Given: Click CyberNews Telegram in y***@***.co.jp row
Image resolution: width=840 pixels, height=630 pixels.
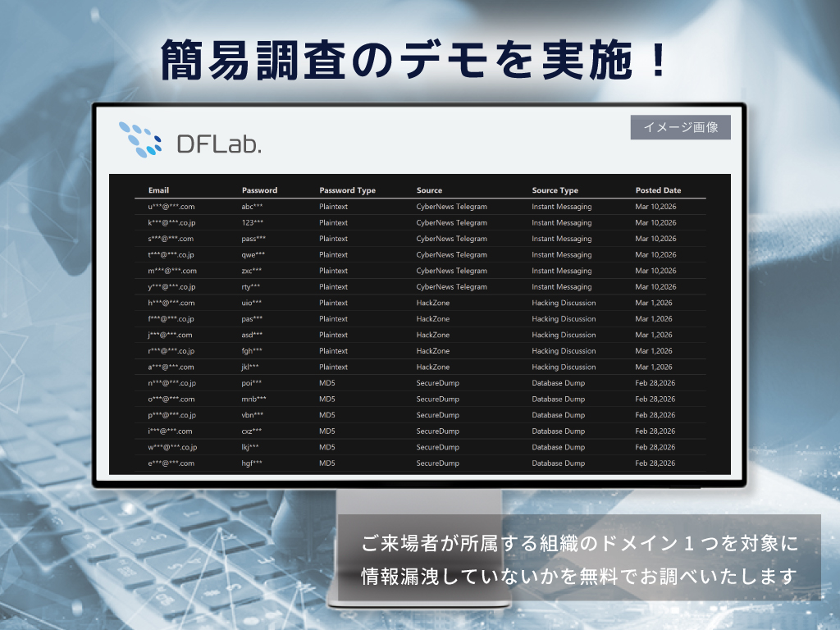Looking at the screenshot, I should point(452,286).
